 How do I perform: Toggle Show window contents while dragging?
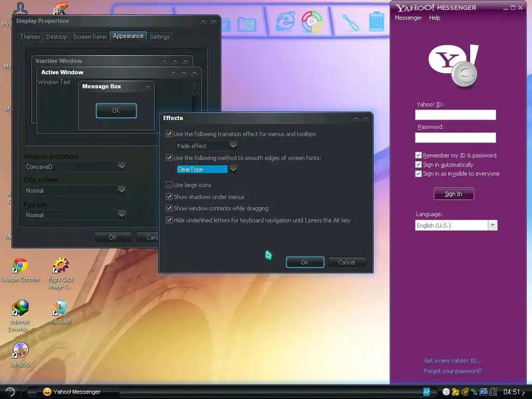[169, 208]
